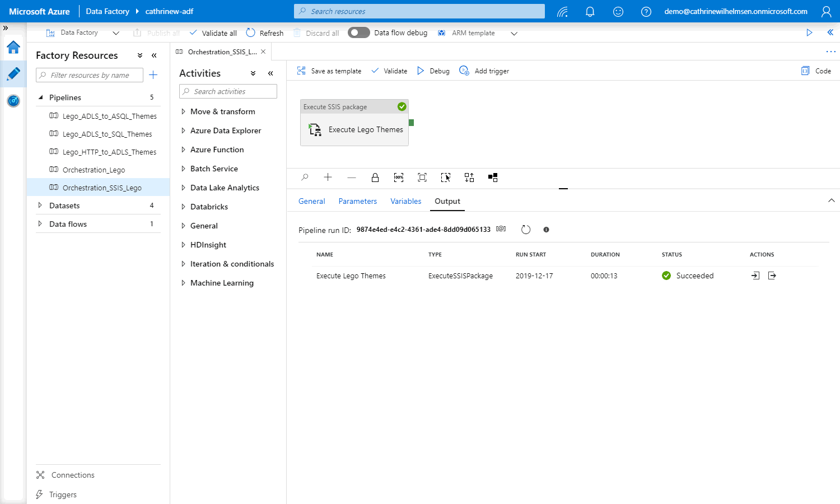
Task: Toggle Data flow debug switch
Action: (x=359, y=32)
